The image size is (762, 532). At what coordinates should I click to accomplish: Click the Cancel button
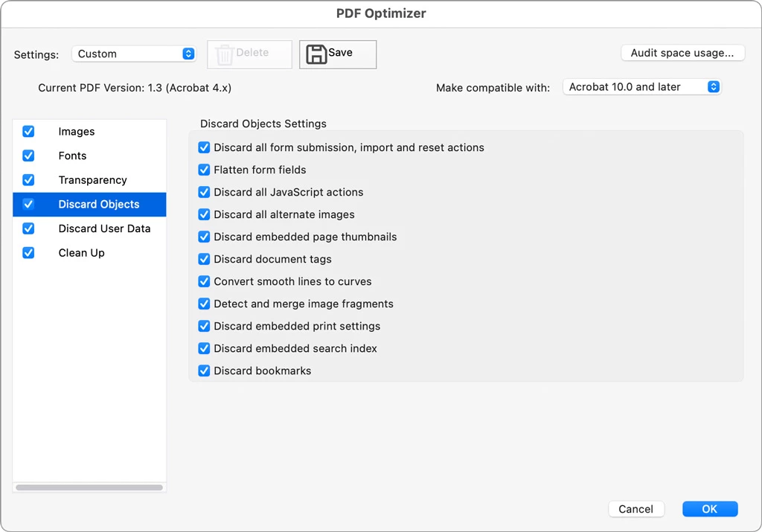click(x=635, y=509)
